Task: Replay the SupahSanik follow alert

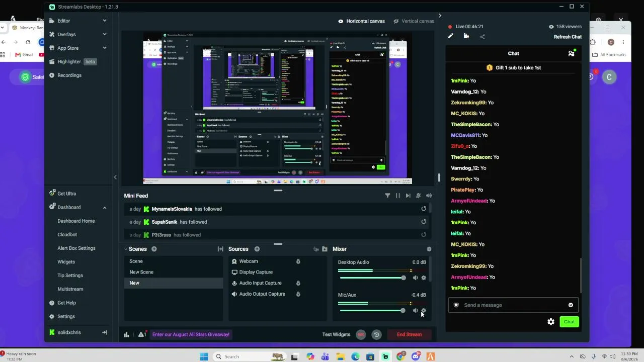Action: point(424,222)
